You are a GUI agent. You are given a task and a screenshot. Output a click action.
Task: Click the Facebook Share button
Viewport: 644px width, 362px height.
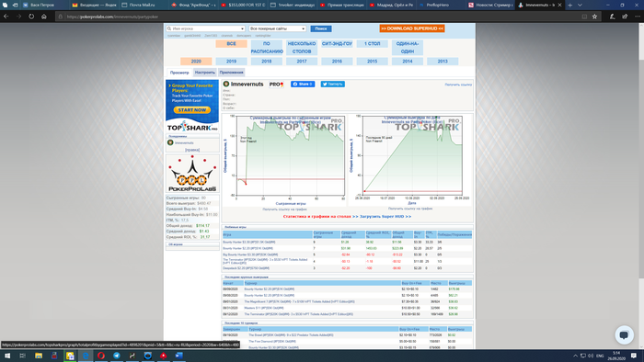coord(303,84)
